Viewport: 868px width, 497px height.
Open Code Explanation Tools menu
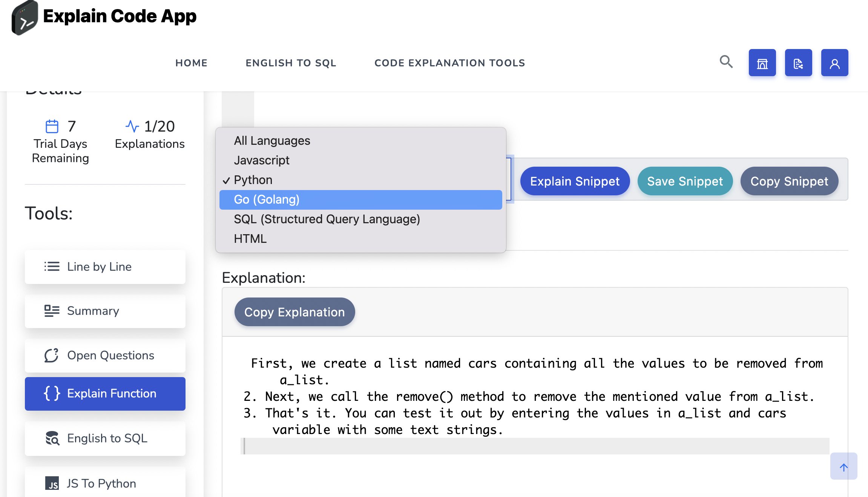tap(449, 63)
